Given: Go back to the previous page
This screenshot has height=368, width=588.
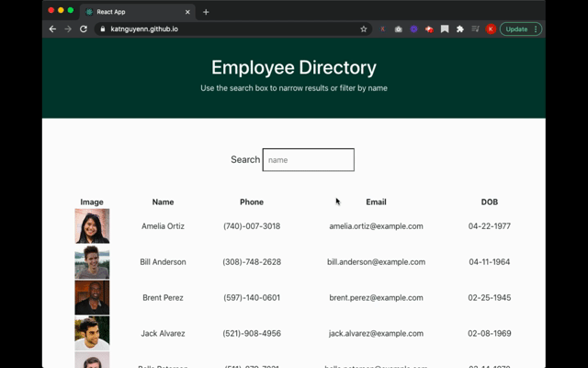Looking at the screenshot, I should point(52,29).
